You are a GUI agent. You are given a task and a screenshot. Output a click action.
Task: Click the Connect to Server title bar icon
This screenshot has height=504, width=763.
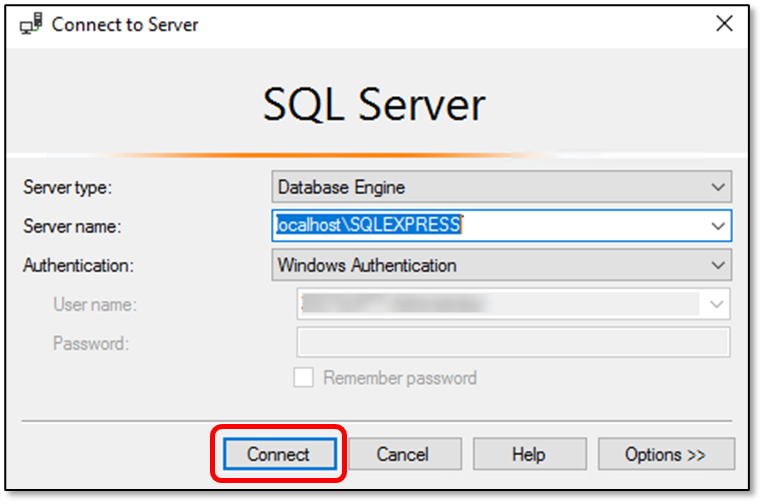coord(31,24)
